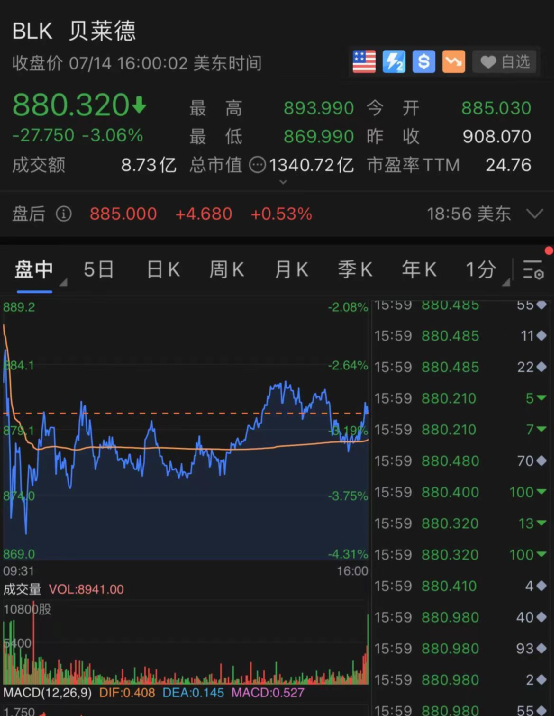Switch to the 周K chart tab
This screenshot has height=716, width=554.
click(227, 269)
